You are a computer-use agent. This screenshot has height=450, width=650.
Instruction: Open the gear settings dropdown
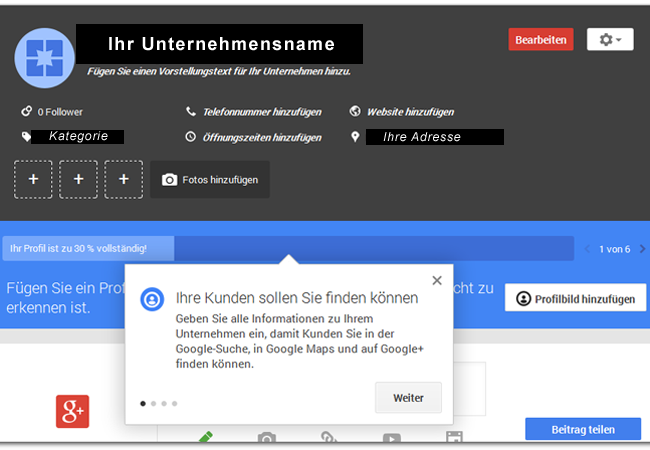(x=610, y=39)
